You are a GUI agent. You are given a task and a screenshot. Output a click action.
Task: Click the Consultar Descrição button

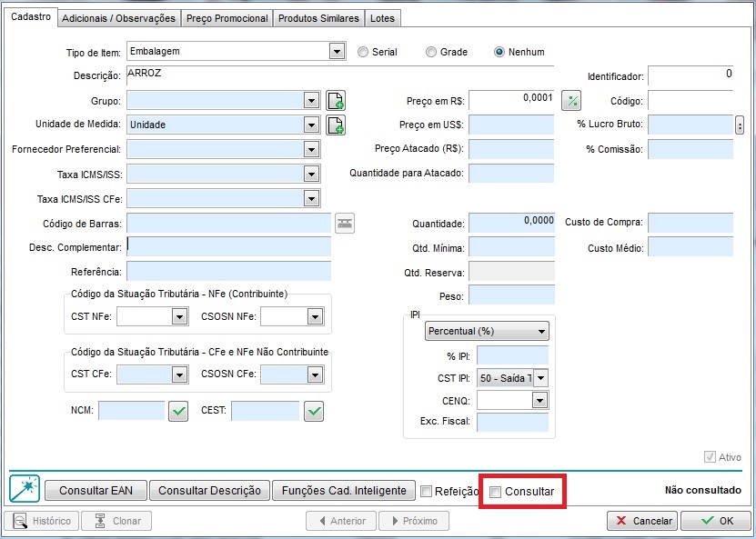click(210, 490)
